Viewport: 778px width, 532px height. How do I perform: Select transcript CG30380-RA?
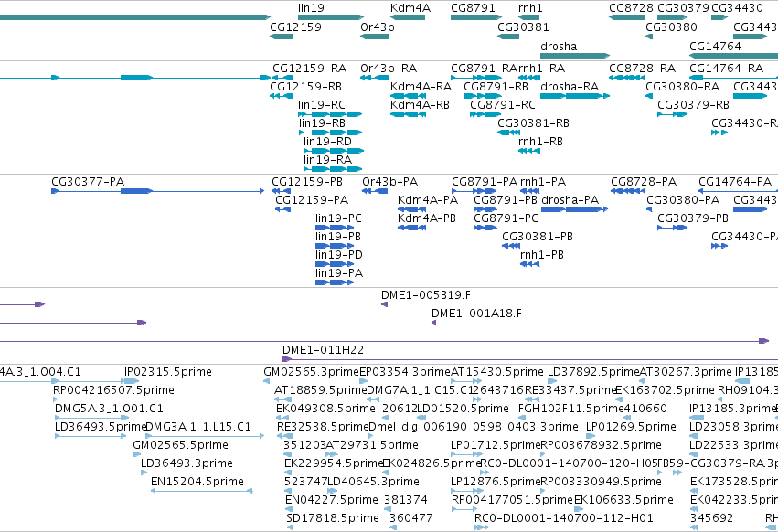[649, 96]
